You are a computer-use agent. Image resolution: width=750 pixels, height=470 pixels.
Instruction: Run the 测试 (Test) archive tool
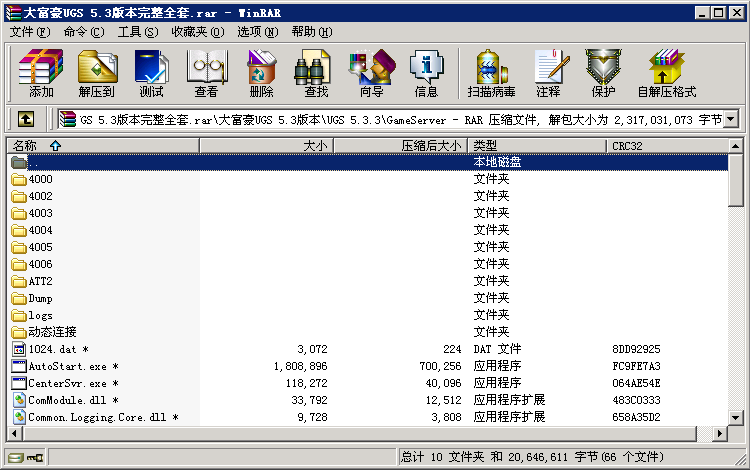pos(151,73)
